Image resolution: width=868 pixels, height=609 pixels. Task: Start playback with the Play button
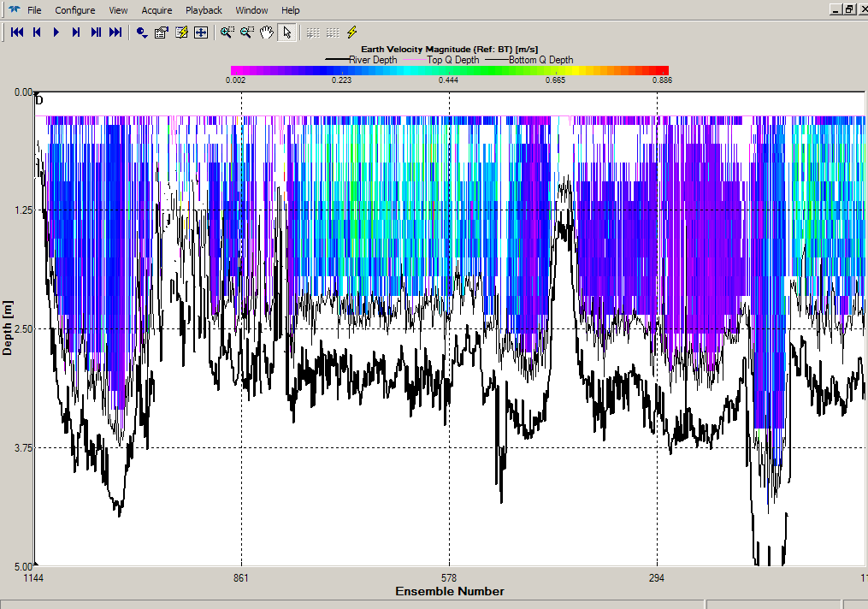pyautogui.click(x=56, y=33)
